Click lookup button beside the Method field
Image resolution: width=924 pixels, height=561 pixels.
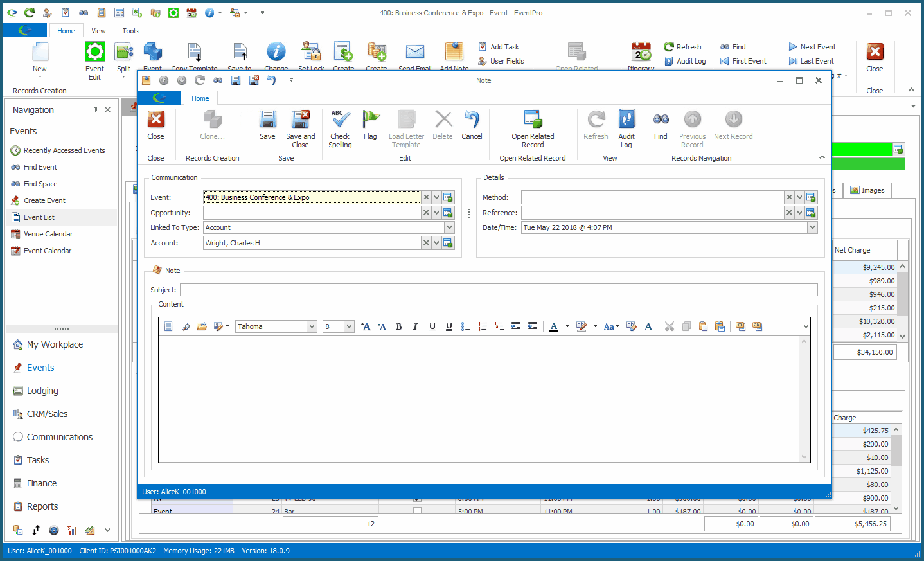(811, 197)
